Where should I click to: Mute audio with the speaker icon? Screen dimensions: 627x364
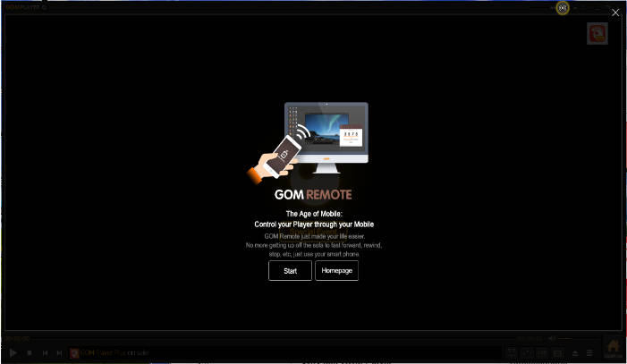[552, 338]
